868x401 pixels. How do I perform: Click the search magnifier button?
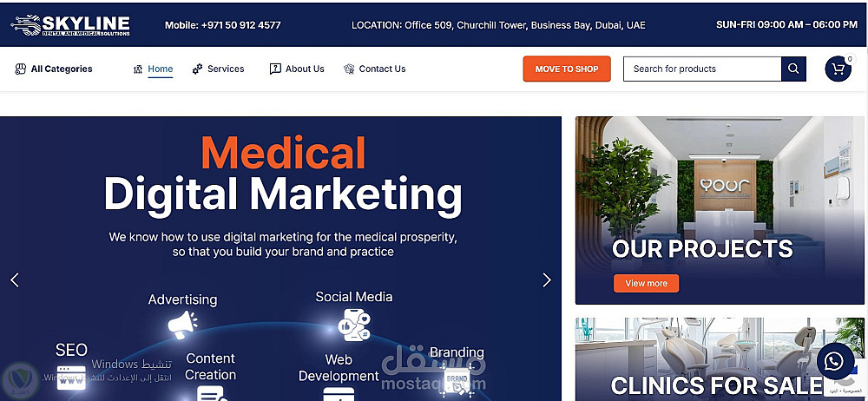pos(793,69)
